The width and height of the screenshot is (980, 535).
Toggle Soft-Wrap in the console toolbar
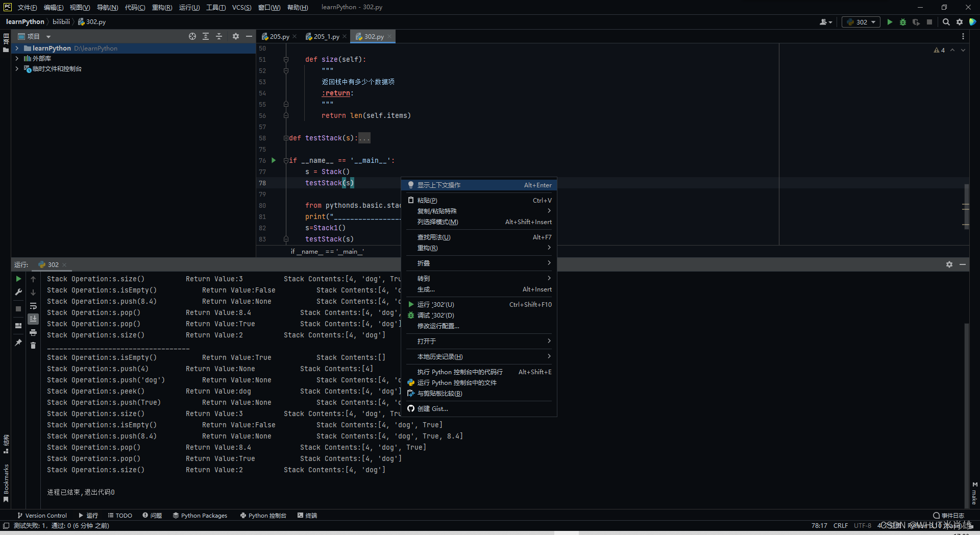[33, 306]
